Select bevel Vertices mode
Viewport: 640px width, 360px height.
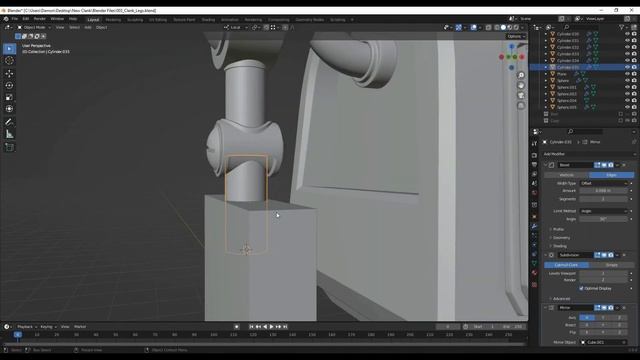coord(567,175)
